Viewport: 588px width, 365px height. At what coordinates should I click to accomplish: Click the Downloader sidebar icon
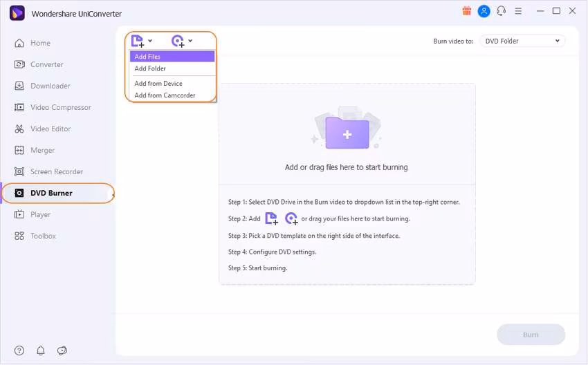[19, 86]
